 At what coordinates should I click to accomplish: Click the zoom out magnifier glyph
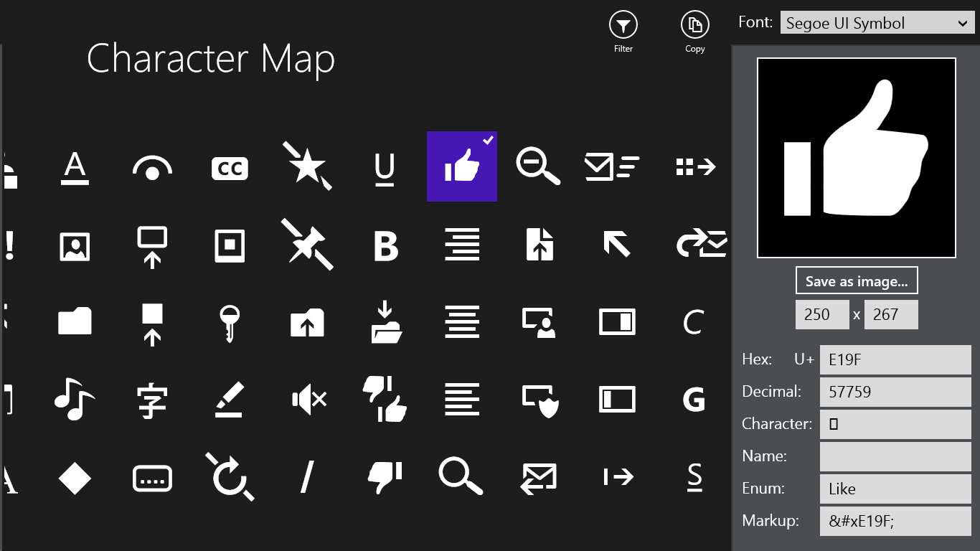pyautogui.click(x=538, y=167)
